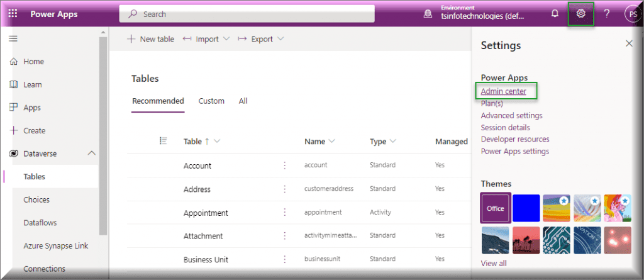Select the pink unicorn theme
Viewport: 644px width, 280px height.
[618, 208]
